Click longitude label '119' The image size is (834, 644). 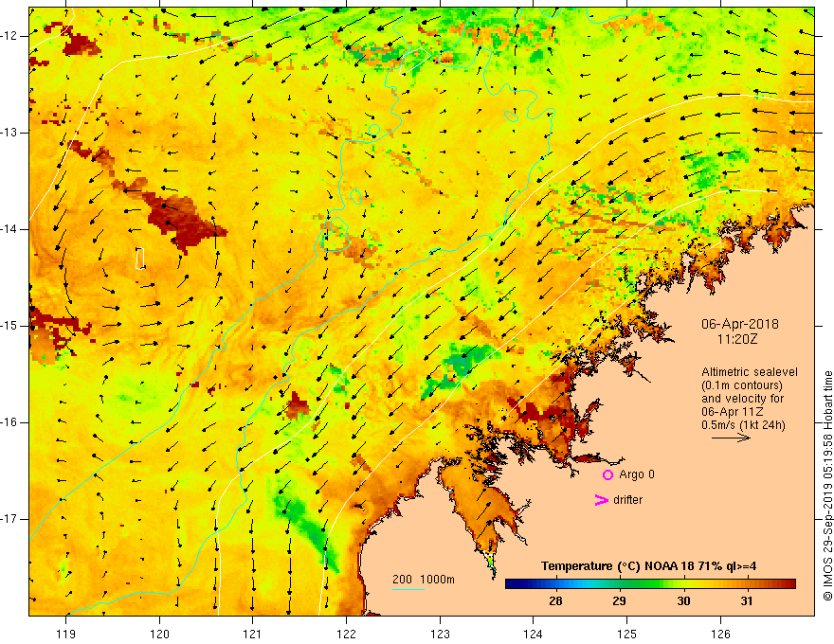click(x=66, y=634)
